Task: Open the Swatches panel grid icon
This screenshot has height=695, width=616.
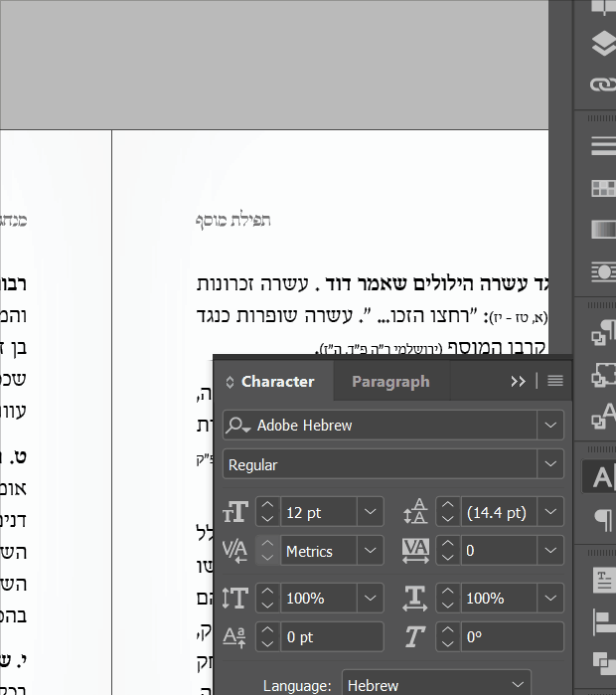Action: [x=604, y=188]
